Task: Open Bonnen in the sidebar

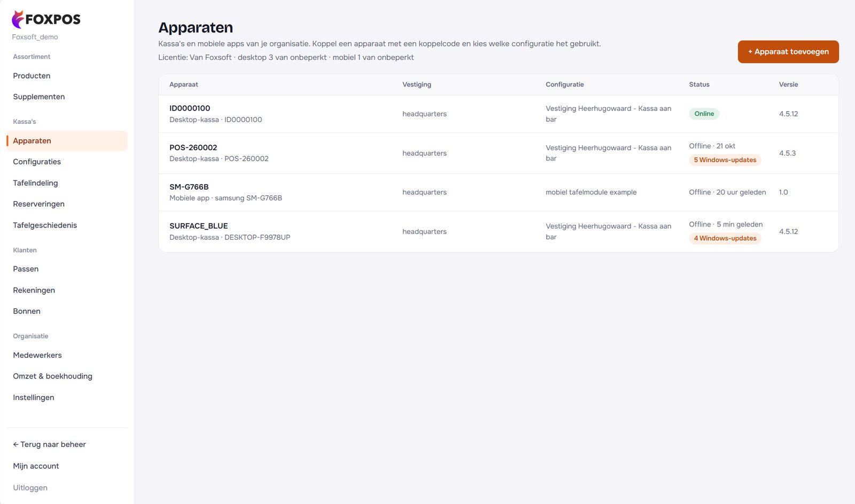Action: (x=27, y=311)
